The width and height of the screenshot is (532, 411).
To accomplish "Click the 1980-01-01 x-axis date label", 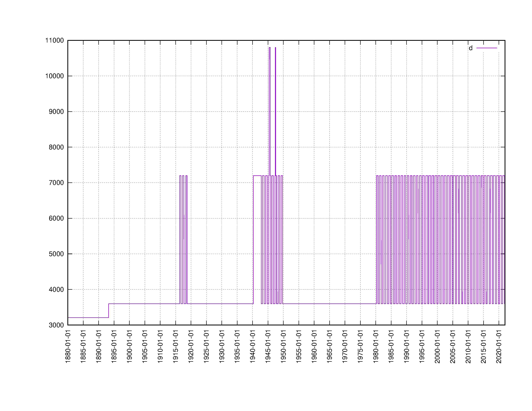I will pos(376,347).
